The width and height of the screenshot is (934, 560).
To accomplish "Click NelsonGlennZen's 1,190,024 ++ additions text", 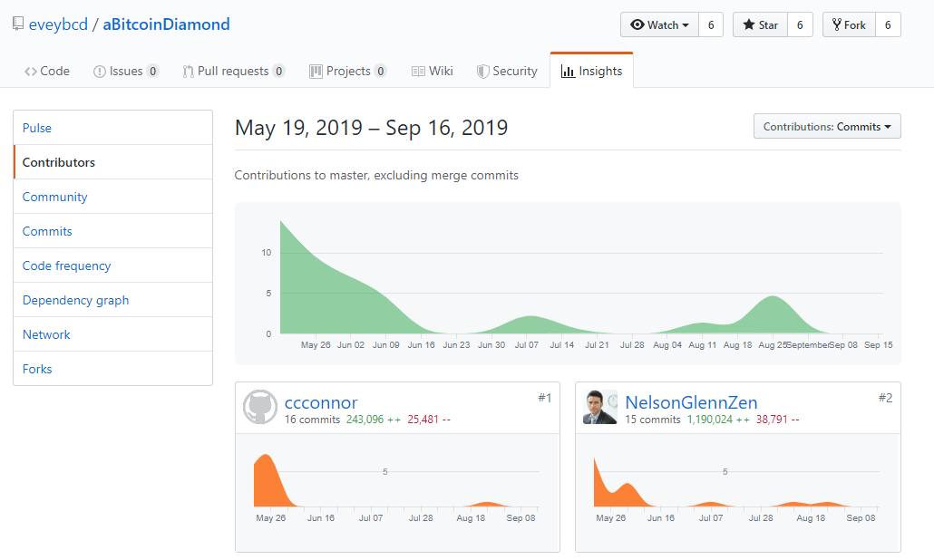I will coord(718,420).
